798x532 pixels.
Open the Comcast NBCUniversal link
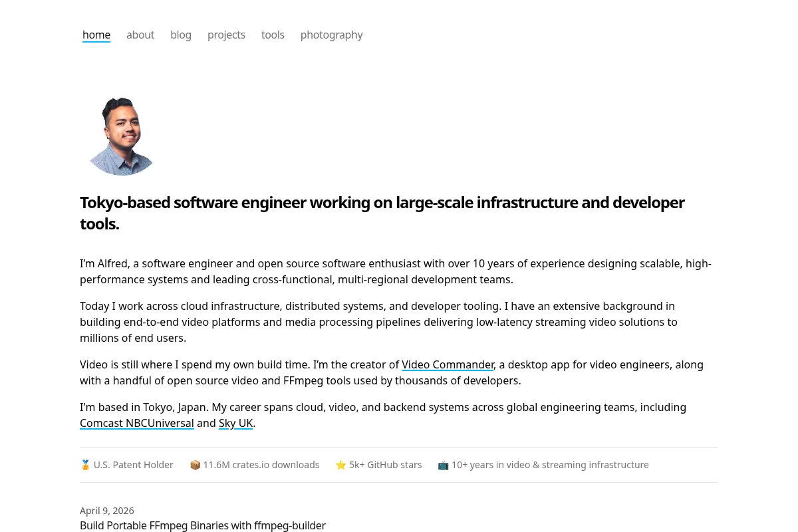pyautogui.click(x=137, y=423)
